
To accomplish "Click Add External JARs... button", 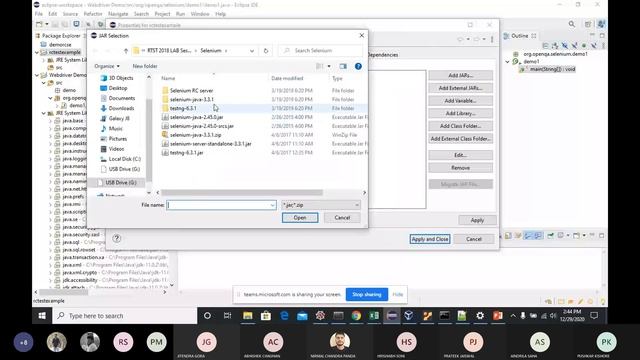I will pos(460,88).
